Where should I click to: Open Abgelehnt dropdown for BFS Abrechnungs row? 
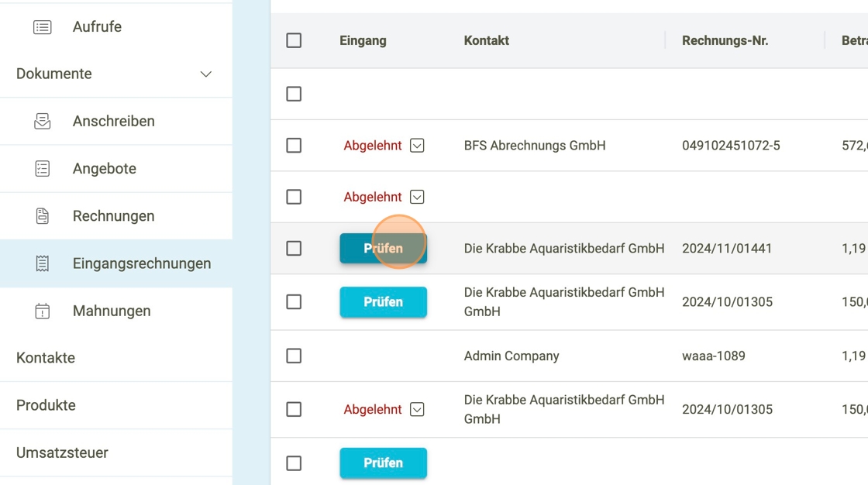[417, 146]
